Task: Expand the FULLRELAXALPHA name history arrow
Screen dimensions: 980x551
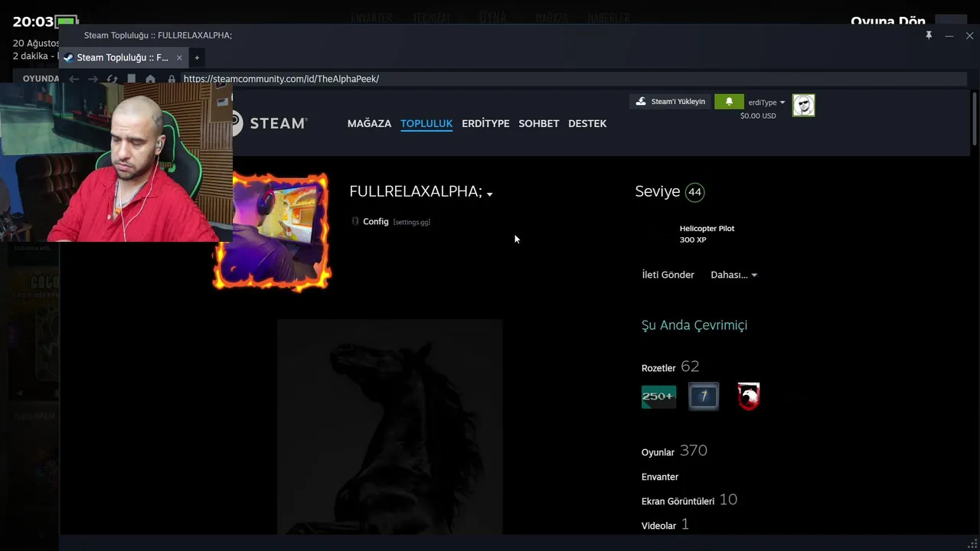Action: [x=489, y=194]
